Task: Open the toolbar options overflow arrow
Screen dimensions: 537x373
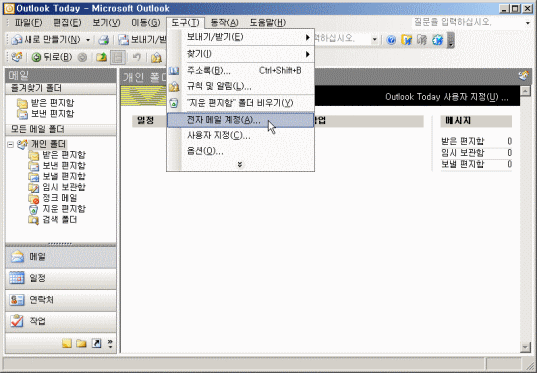Action: pos(451,40)
